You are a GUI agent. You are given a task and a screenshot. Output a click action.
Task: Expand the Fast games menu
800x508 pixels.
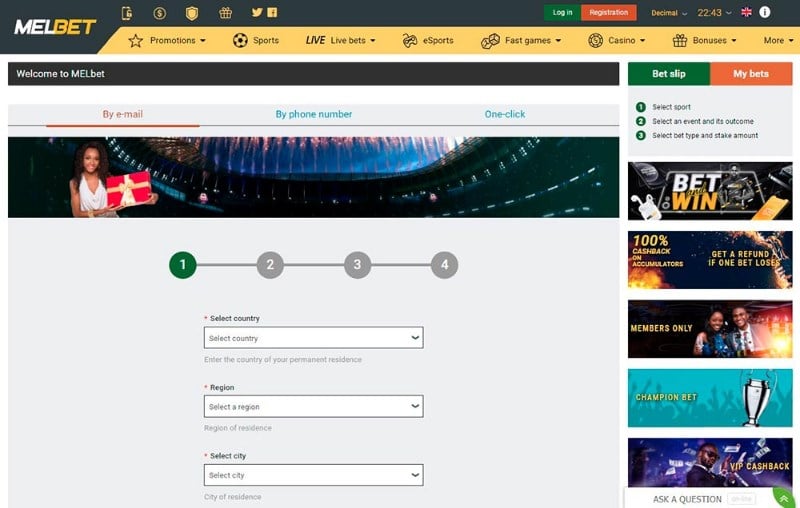533,40
